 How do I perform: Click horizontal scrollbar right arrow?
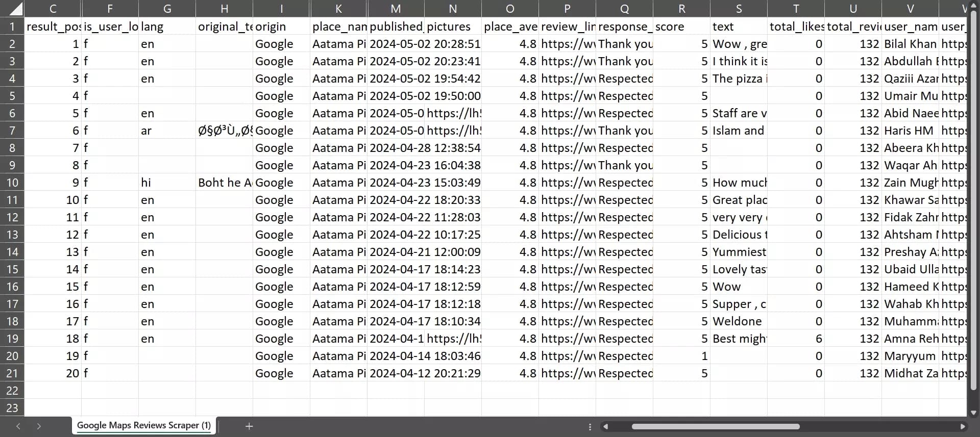(x=963, y=426)
